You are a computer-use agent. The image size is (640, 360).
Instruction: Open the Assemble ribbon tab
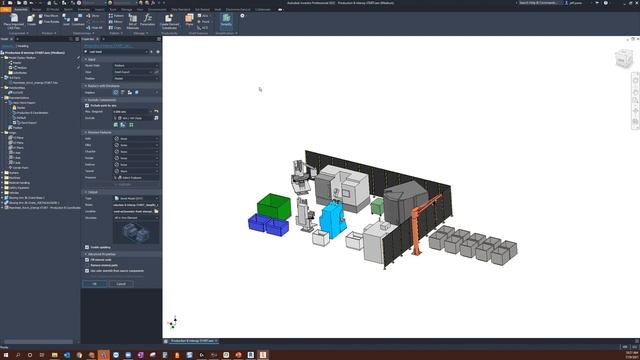[x=21, y=9]
